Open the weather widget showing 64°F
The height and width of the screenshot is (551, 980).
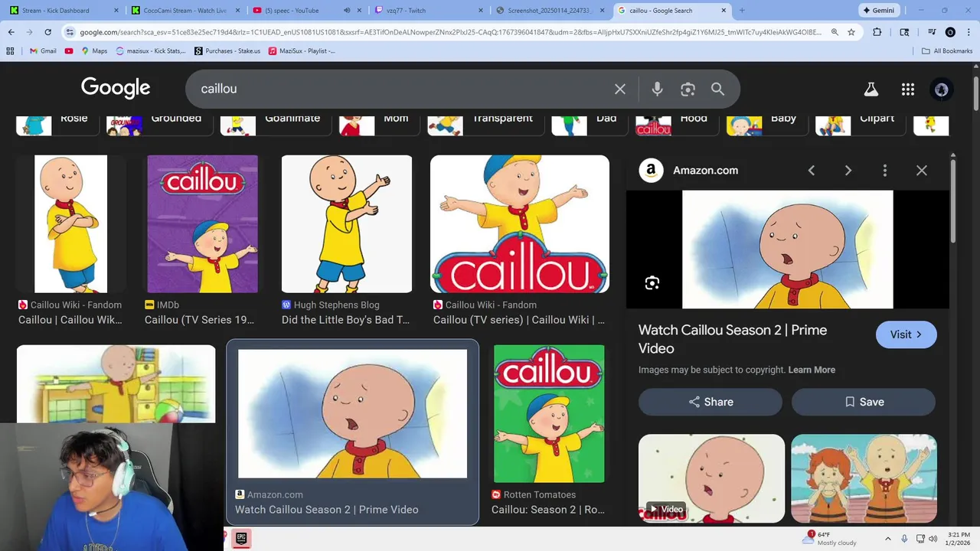831,538
